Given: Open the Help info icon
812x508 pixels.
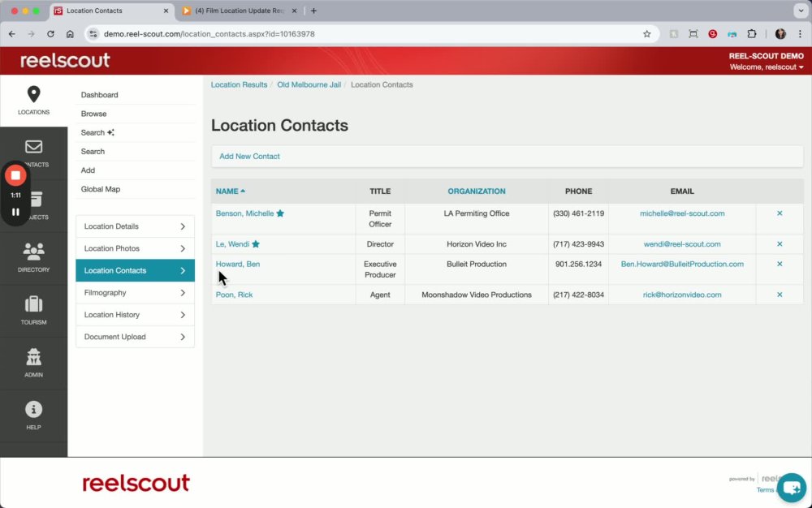Looking at the screenshot, I should point(33,409).
